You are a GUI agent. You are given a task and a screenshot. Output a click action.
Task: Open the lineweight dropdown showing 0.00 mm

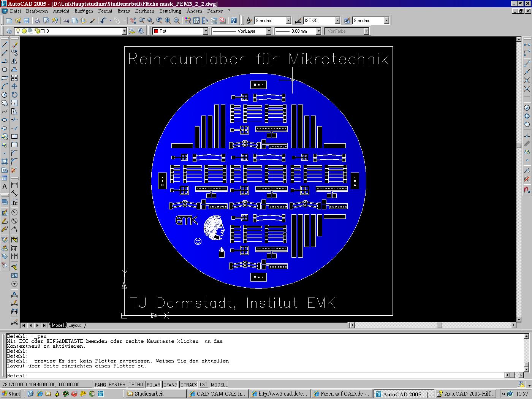point(318,31)
